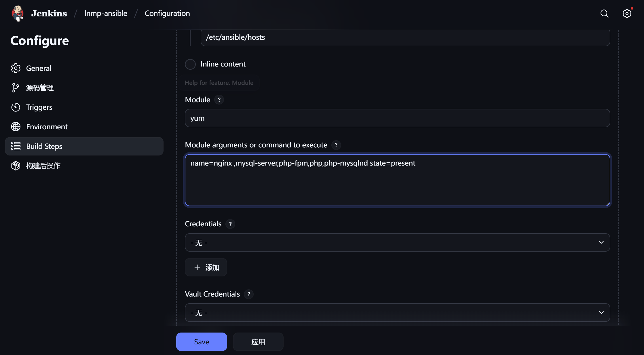Image resolution: width=644 pixels, height=355 pixels.
Task: Open lnmp-ansible breadcrumb link
Action: coord(106,13)
